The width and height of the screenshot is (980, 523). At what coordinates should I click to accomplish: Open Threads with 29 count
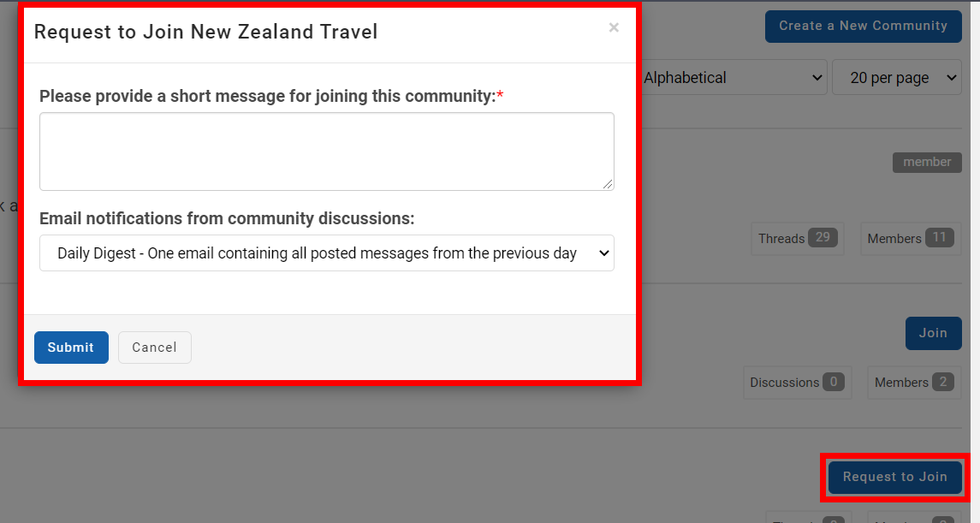click(x=798, y=239)
